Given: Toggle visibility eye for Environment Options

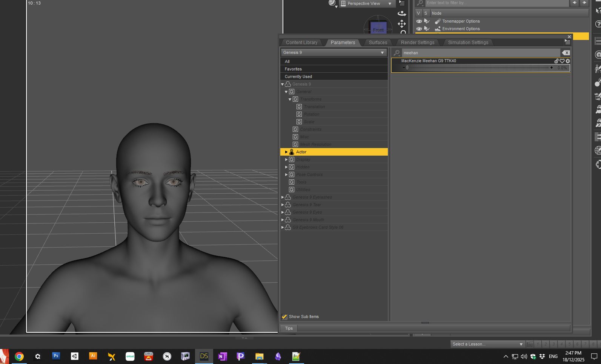Looking at the screenshot, I should point(419,29).
